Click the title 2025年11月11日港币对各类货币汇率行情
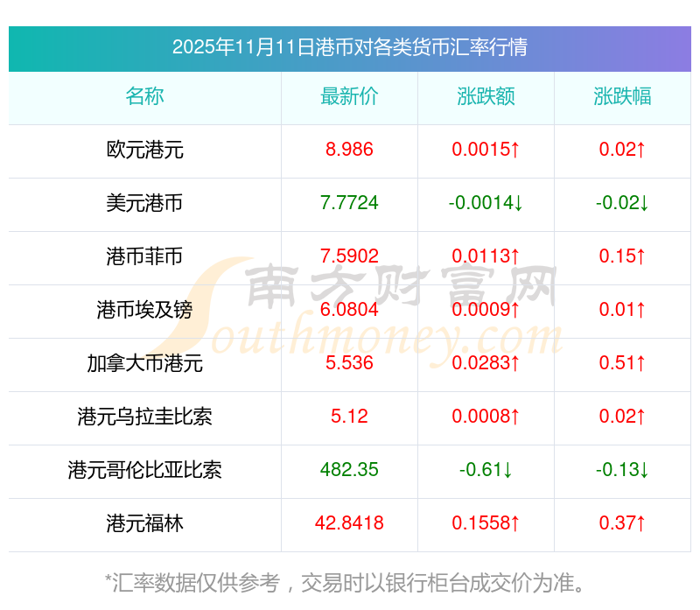700x610 pixels. [349, 47]
